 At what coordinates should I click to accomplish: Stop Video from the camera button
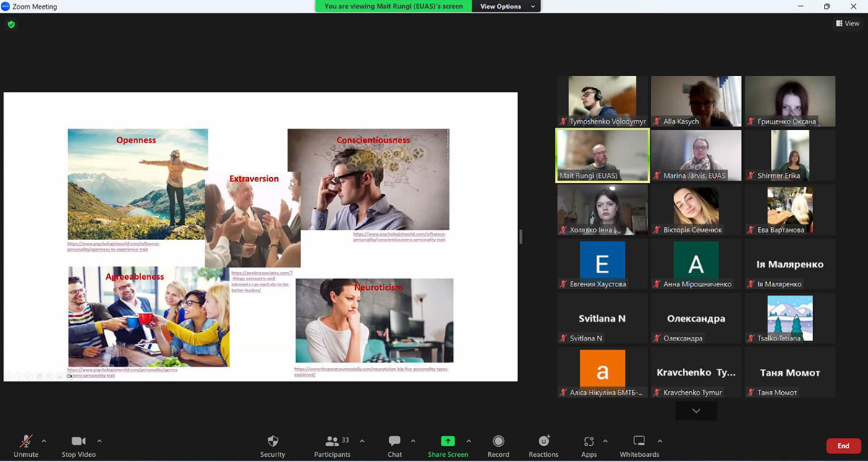(x=79, y=446)
